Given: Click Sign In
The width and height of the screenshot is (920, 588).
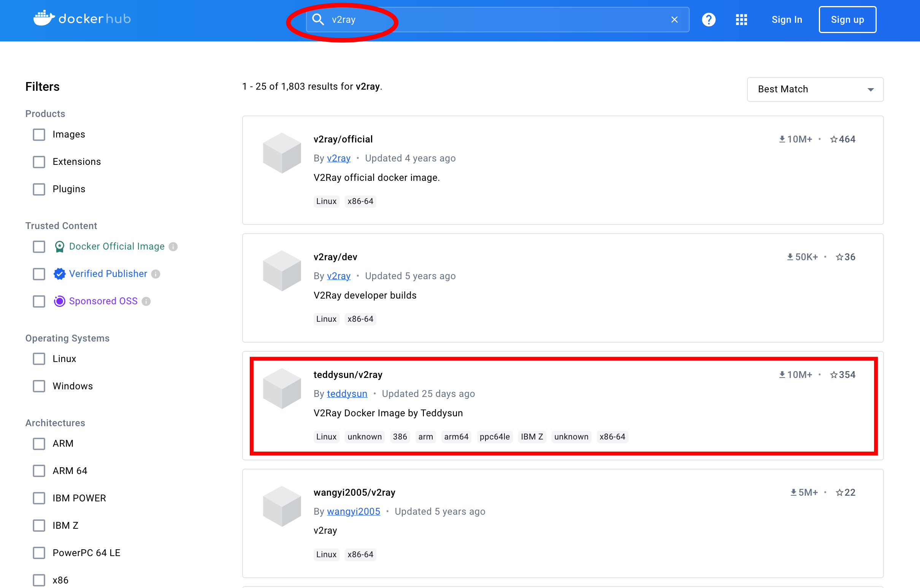Looking at the screenshot, I should (787, 19).
